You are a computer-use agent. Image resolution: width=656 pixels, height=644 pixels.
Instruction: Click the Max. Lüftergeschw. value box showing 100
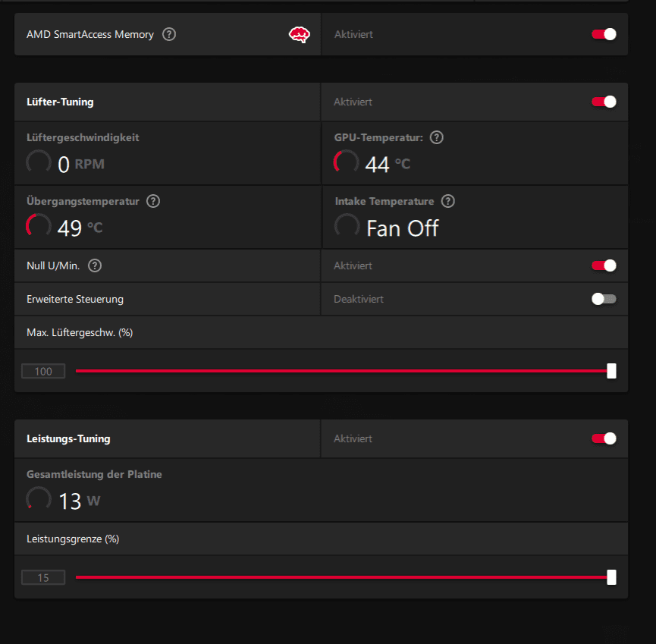(x=43, y=371)
